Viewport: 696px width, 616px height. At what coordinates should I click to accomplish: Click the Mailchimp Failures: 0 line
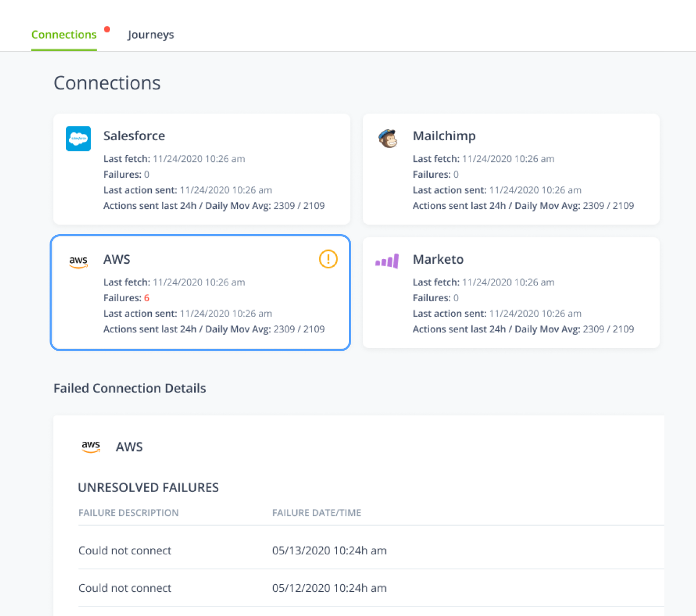click(436, 175)
